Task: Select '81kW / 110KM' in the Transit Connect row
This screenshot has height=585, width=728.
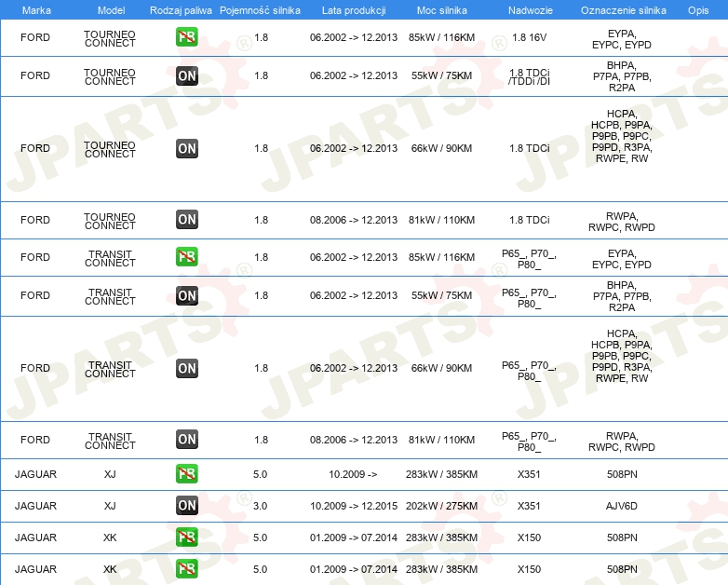Action: click(x=441, y=440)
